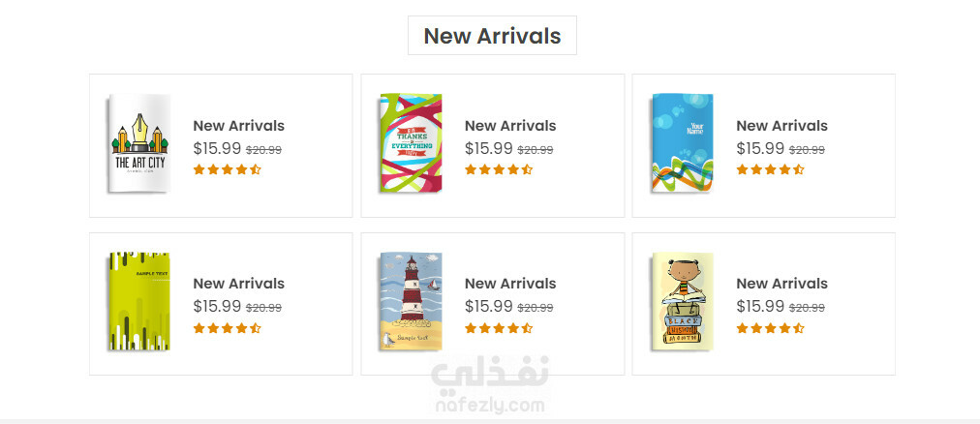Click the crossed-out $20.99 price beside the blue book
This screenshot has height=424, width=980.
point(807,150)
